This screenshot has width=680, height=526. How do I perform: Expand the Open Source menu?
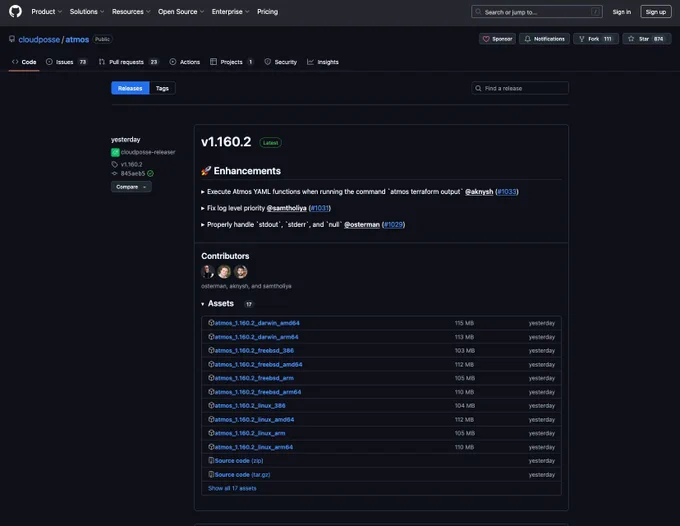pyautogui.click(x=181, y=12)
